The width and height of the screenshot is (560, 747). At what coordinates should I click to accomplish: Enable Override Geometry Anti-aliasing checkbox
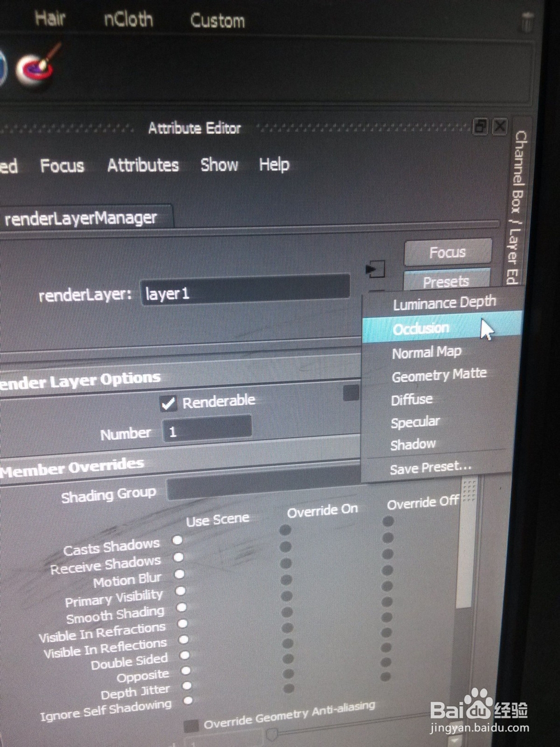(x=192, y=726)
